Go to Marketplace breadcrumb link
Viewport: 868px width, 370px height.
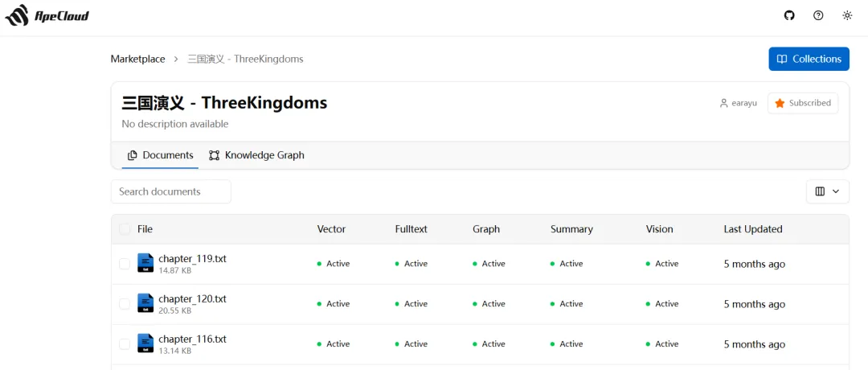137,59
